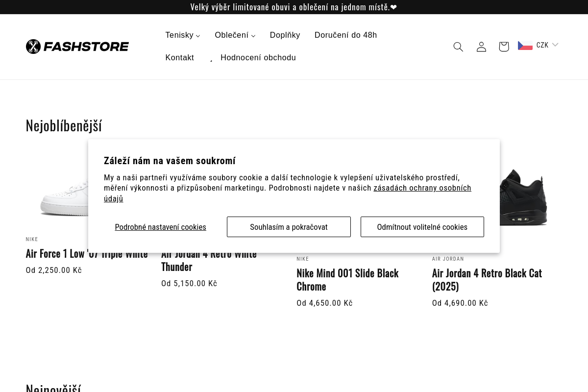Open Air Jordan 4 Retro Black Cat (2025) product
The height and width of the screenshot is (392, 588).
click(x=487, y=280)
